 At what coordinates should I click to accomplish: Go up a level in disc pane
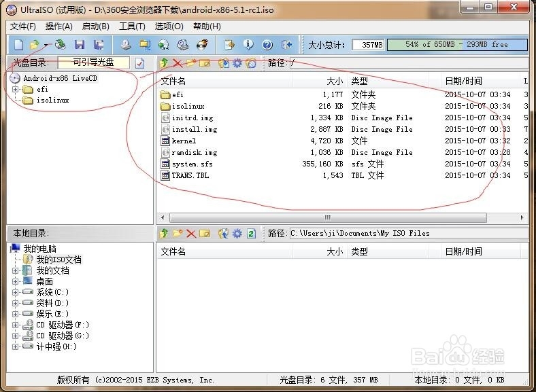(x=164, y=63)
